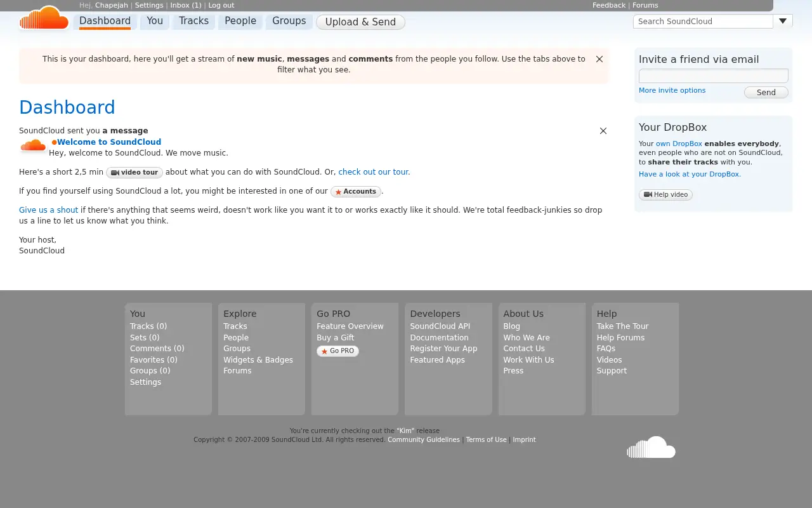Open the Feedback link at top
Screen dimensions: 812x508
click(x=609, y=5)
